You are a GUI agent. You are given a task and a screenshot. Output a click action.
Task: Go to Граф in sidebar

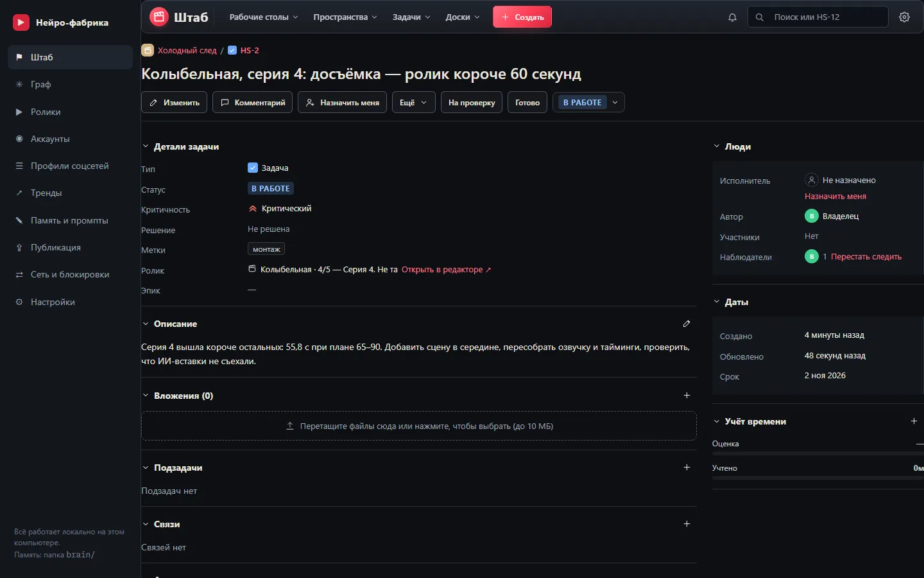[x=70, y=84]
